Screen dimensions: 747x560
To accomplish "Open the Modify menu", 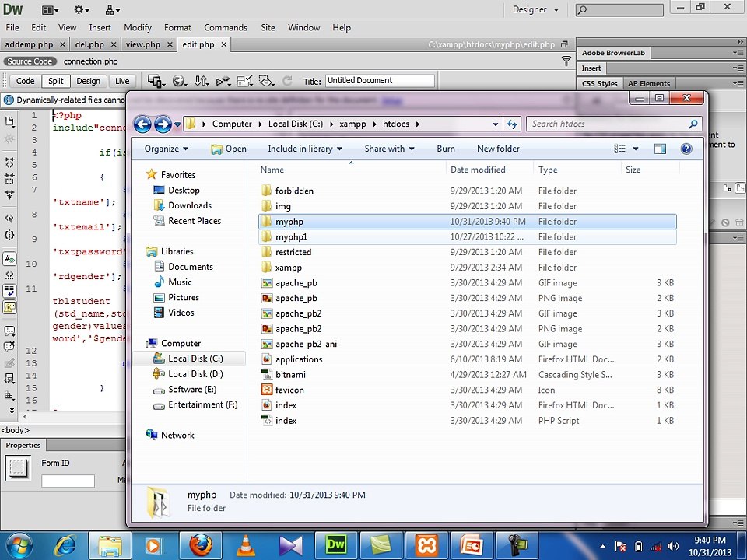I will click(x=138, y=28).
